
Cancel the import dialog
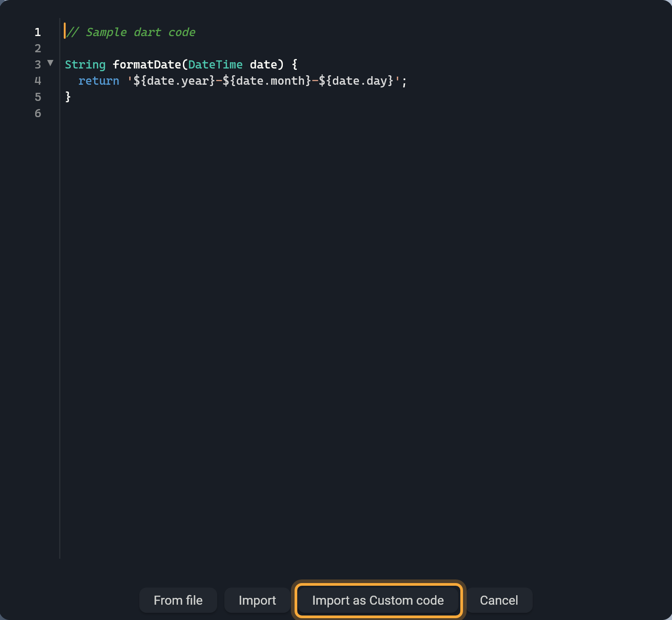tap(499, 600)
